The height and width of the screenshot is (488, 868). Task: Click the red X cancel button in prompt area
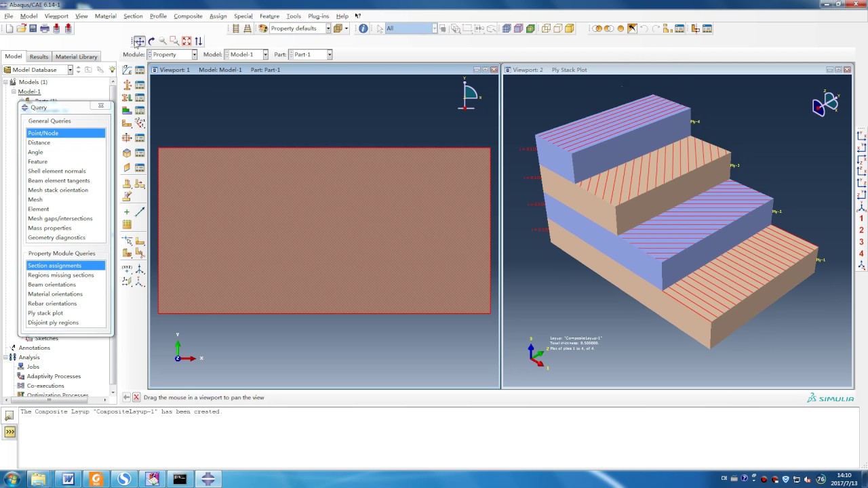tap(136, 397)
